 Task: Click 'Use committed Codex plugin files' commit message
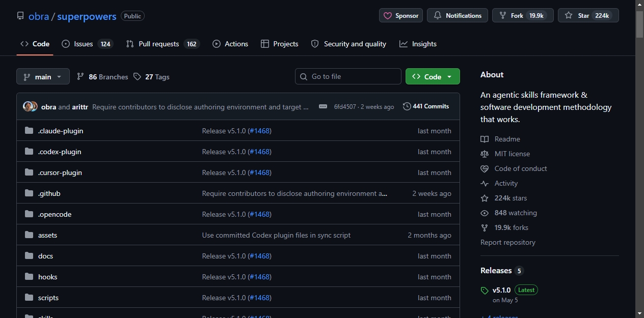point(276,235)
